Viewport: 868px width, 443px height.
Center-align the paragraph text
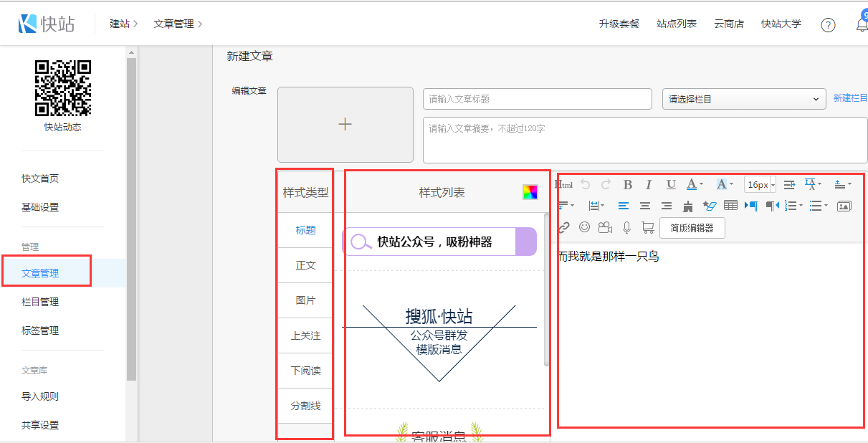pyautogui.click(x=645, y=206)
